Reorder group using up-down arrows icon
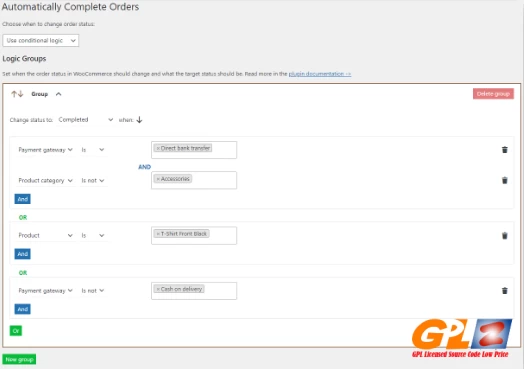This screenshot has width=524, height=369. tap(17, 94)
